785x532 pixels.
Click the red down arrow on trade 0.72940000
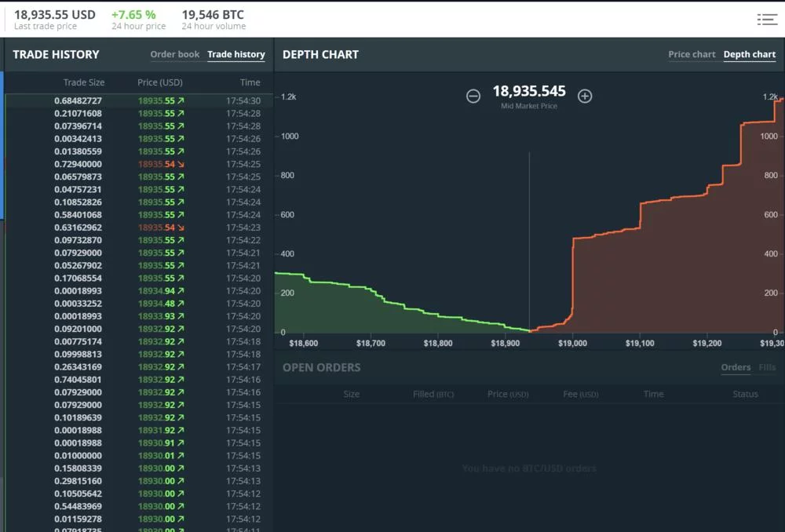coord(181,164)
